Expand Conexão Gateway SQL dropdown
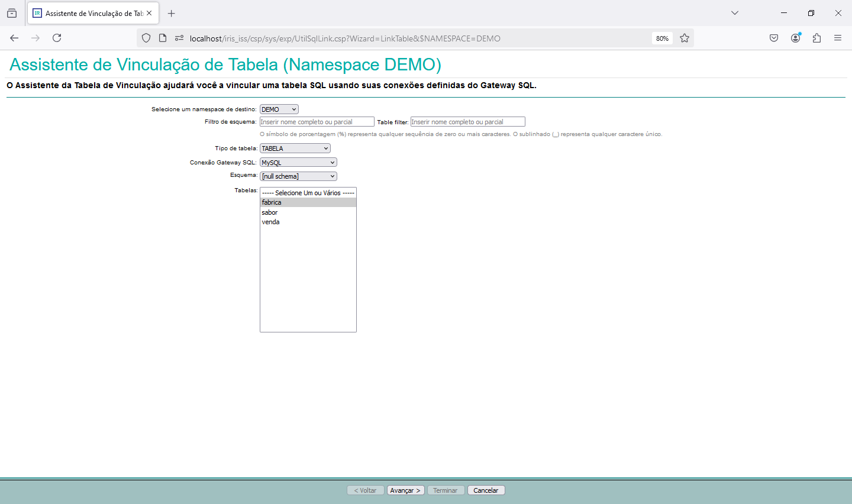Image resolution: width=852 pixels, height=504 pixels. tap(298, 163)
